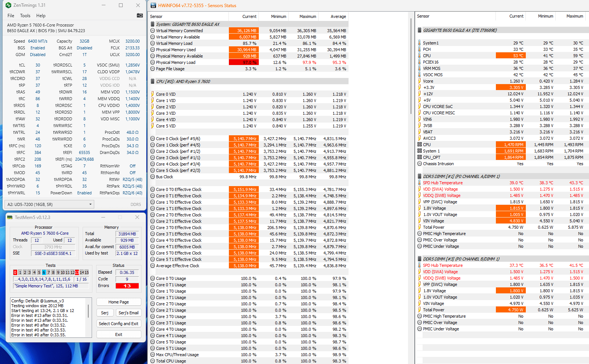Click the icon next to Bus Clock
Viewport: 589px width, 364px height.
tap(153, 177)
